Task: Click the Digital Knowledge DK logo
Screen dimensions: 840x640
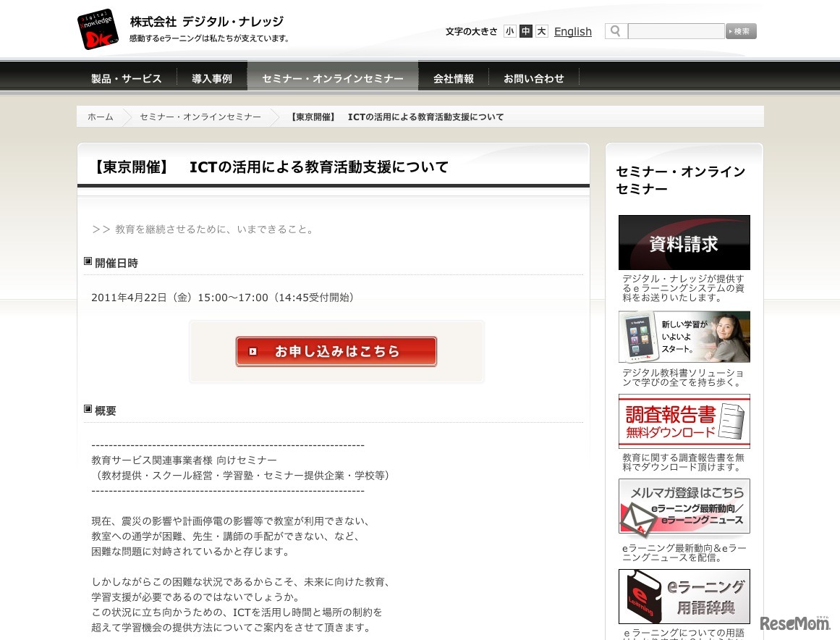Action: click(98, 29)
